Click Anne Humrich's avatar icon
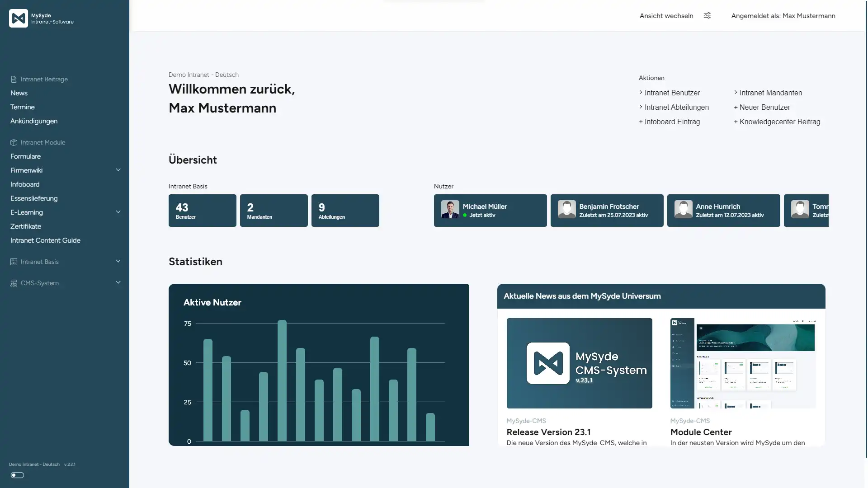The height and width of the screenshot is (488, 868). pyautogui.click(x=683, y=210)
